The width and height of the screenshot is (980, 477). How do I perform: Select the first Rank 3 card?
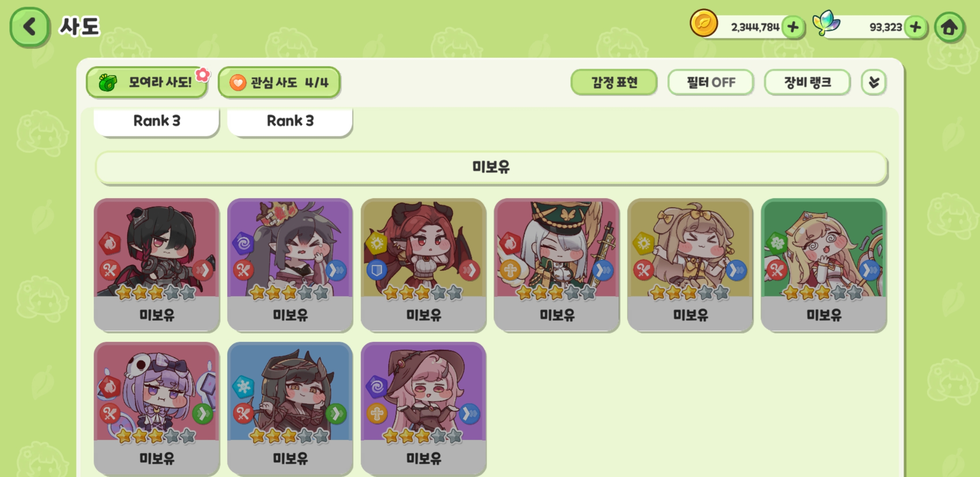point(156,122)
